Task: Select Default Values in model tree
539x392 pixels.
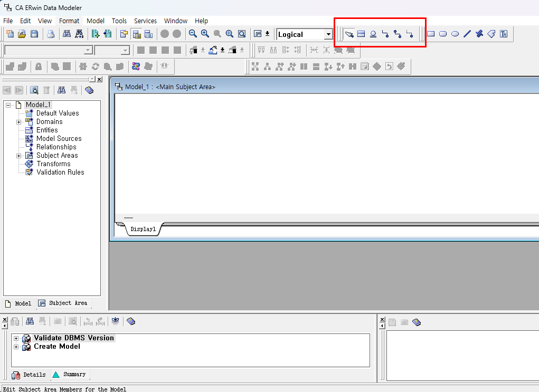Action: 58,113
